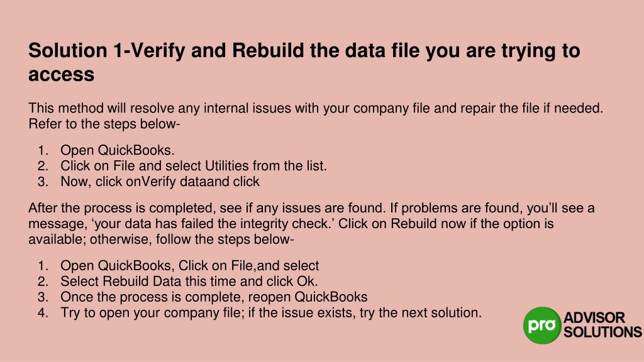This screenshot has width=644, height=362.
Task: Click the word 'Utilities' in step two
Action: (226, 166)
